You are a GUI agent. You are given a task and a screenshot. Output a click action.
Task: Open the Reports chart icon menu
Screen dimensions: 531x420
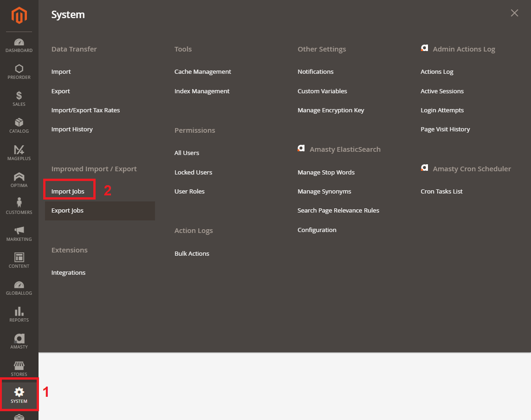tap(19, 314)
